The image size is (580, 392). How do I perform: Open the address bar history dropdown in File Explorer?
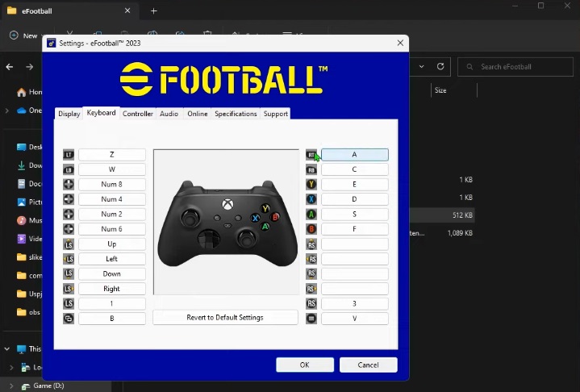(x=422, y=67)
